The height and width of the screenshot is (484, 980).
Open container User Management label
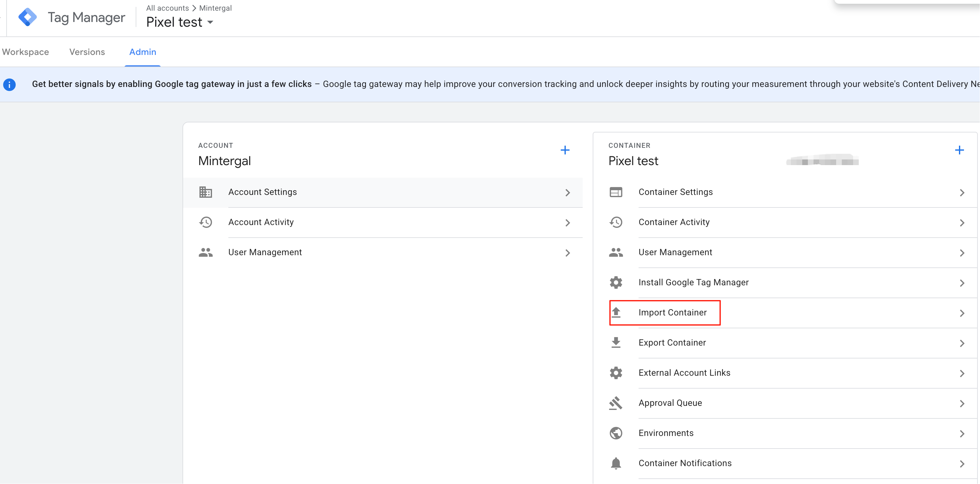coord(675,252)
